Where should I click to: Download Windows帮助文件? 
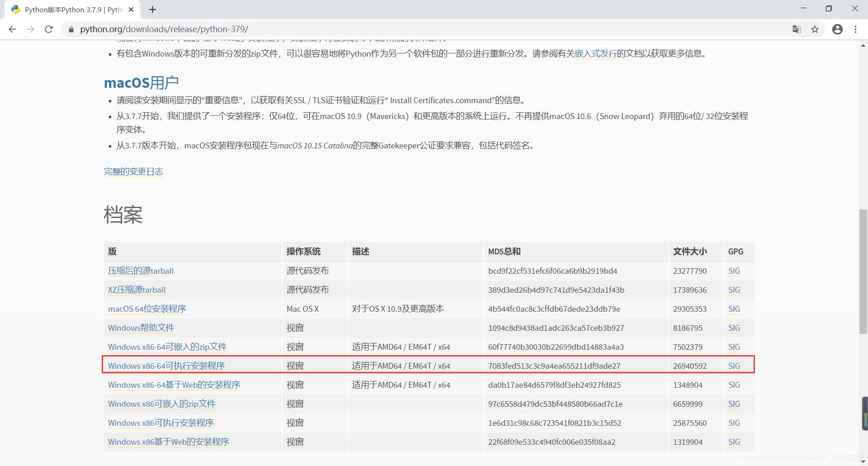click(141, 328)
